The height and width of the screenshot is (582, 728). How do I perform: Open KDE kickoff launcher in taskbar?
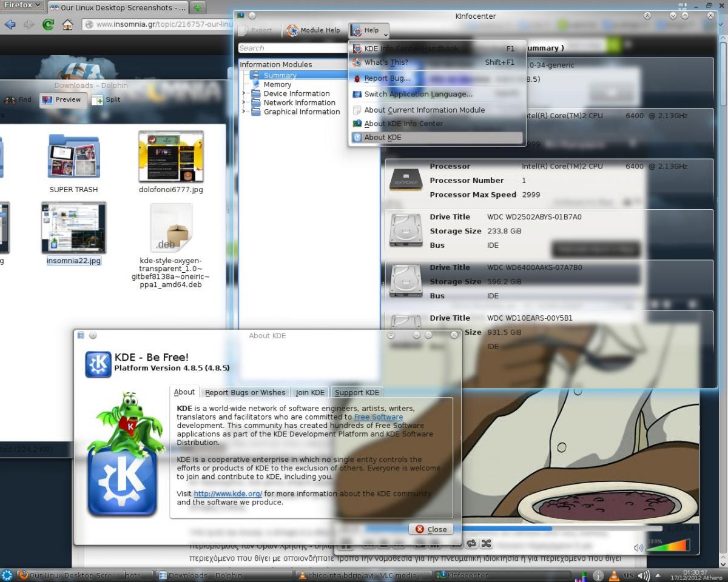pyautogui.click(x=7, y=575)
